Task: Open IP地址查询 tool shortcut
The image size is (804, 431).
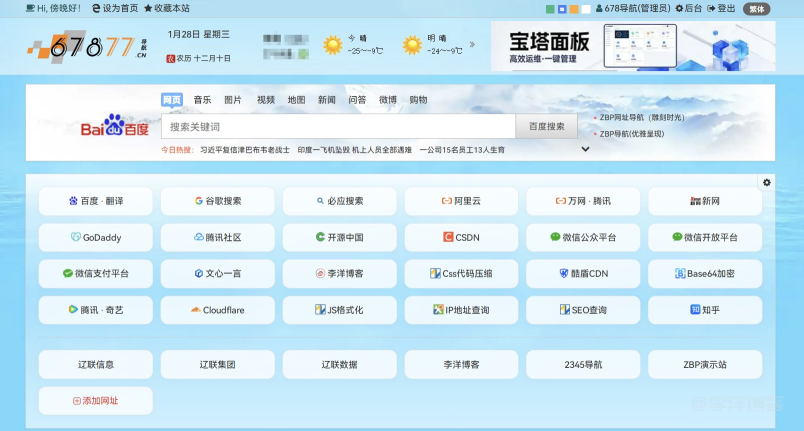Action: (x=461, y=310)
